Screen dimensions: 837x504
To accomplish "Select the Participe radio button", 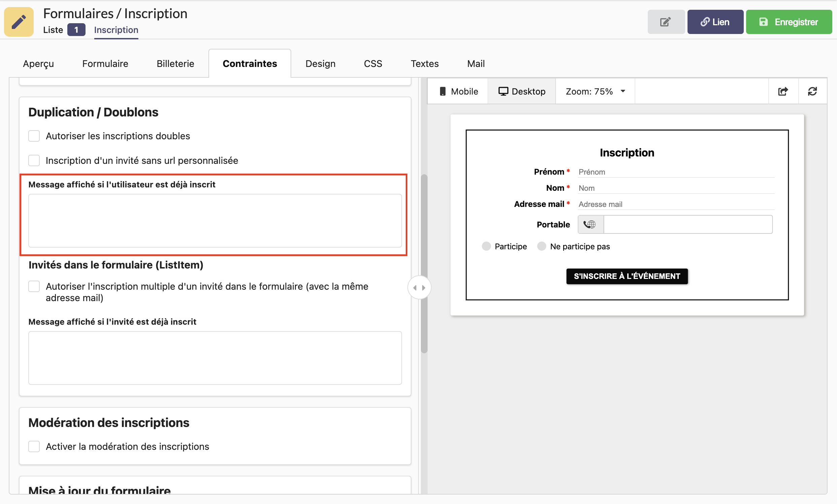I will coord(486,246).
